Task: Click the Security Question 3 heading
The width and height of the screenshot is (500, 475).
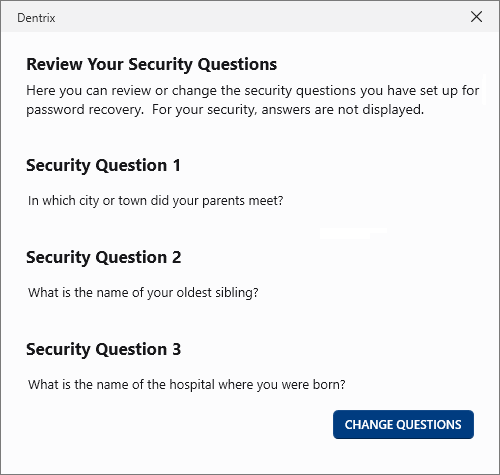Action: (x=104, y=350)
